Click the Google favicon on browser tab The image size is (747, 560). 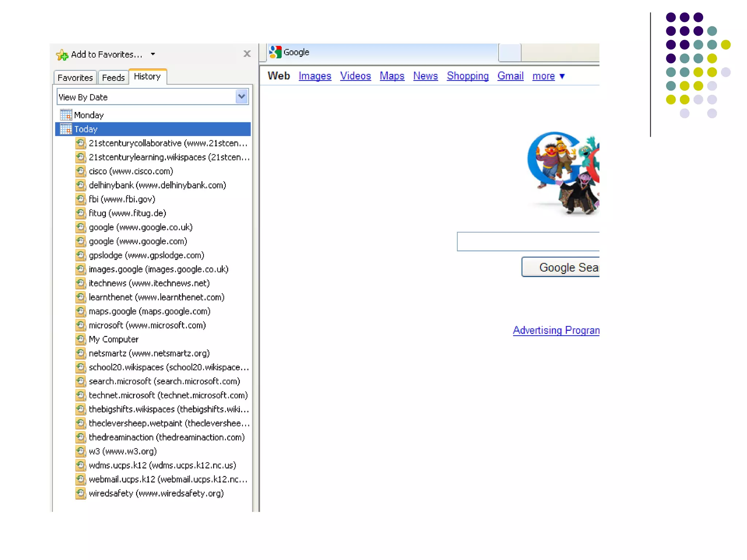pyautogui.click(x=275, y=52)
